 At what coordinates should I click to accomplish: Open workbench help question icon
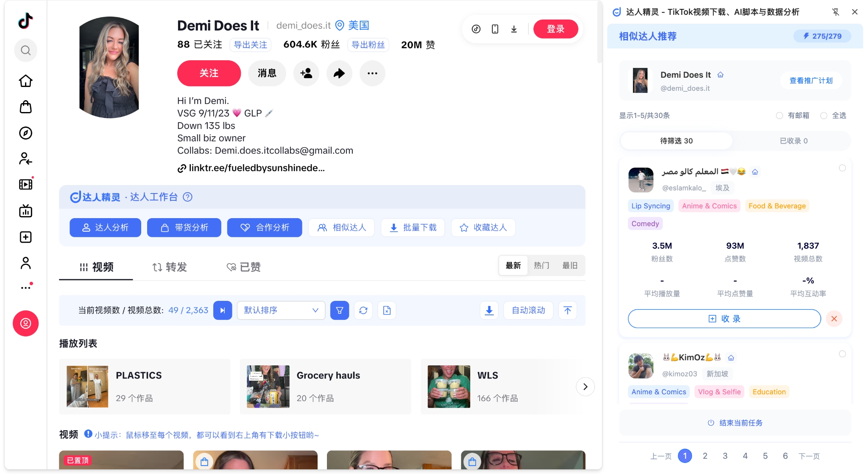click(187, 197)
